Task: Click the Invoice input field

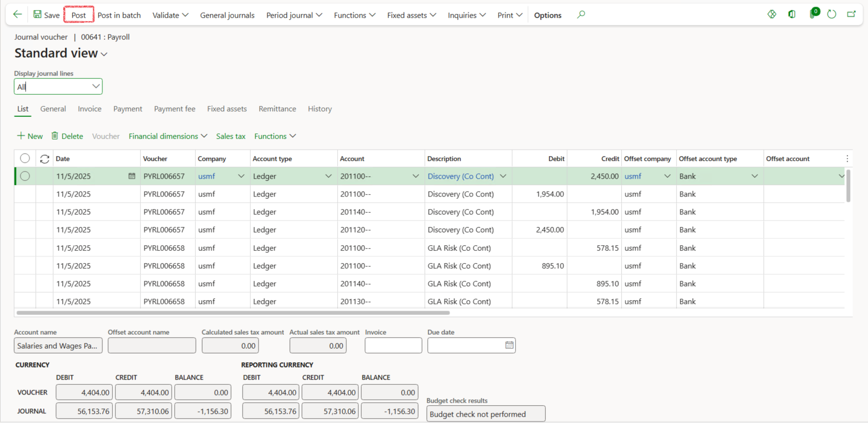Action: point(393,346)
